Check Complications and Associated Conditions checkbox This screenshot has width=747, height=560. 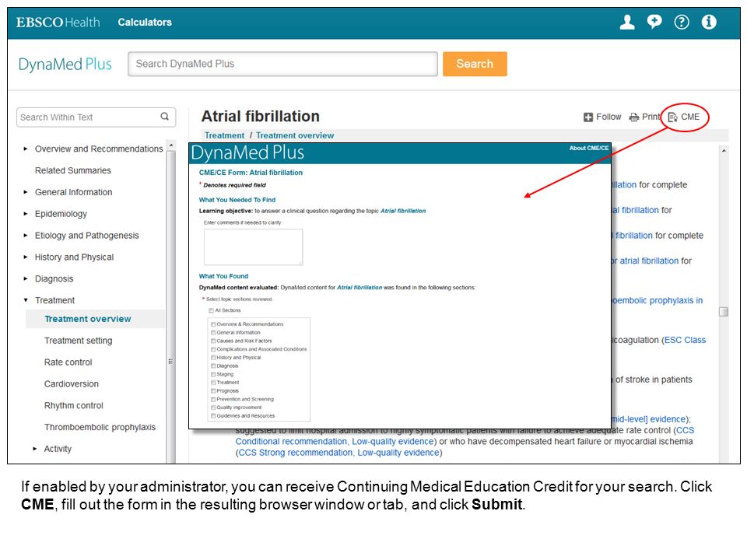pyautogui.click(x=213, y=349)
